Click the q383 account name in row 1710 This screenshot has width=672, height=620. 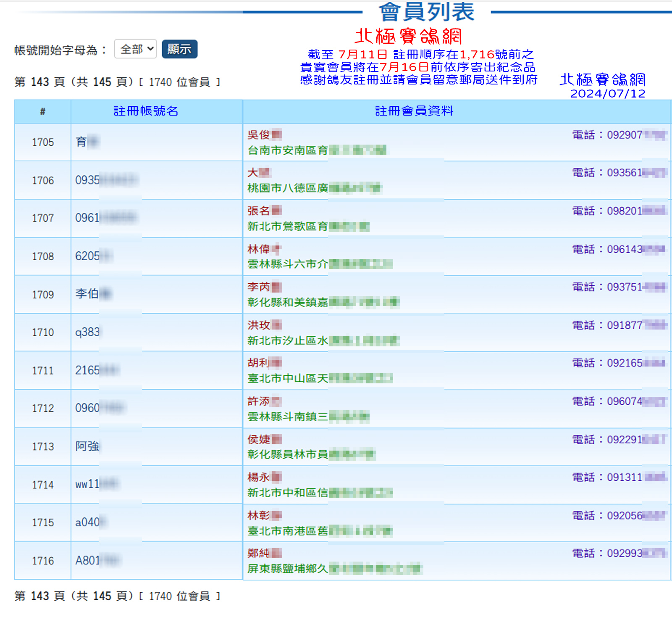click(87, 332)
